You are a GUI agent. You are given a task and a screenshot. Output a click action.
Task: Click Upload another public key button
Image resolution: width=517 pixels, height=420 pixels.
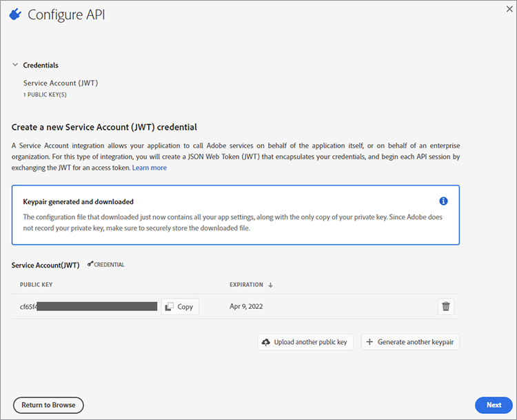pos(305,342)
